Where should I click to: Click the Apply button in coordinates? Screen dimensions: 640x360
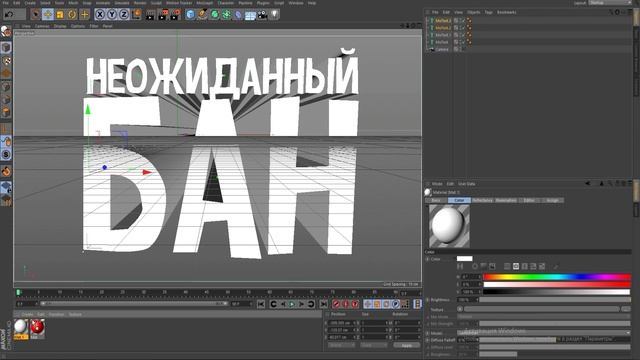(407, 345)
